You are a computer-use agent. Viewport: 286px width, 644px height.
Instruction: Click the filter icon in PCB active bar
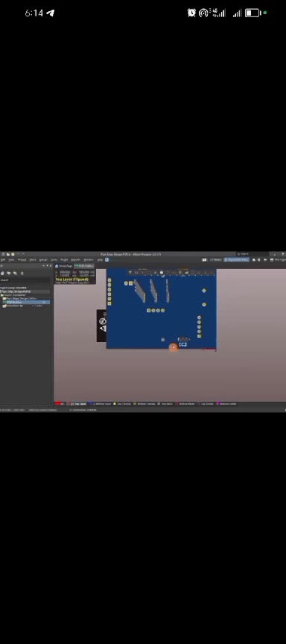coord(130,272)
